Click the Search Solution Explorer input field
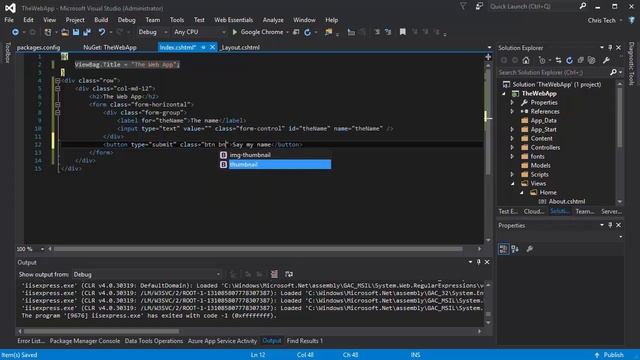The width and height of the screenshot is (640, 360). (553, 72)
